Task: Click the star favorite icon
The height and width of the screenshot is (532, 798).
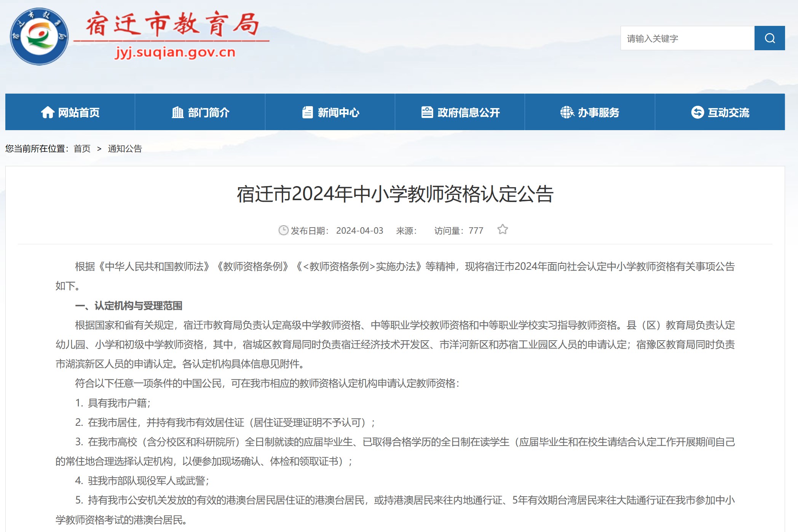Action: (x=503, y=229)
